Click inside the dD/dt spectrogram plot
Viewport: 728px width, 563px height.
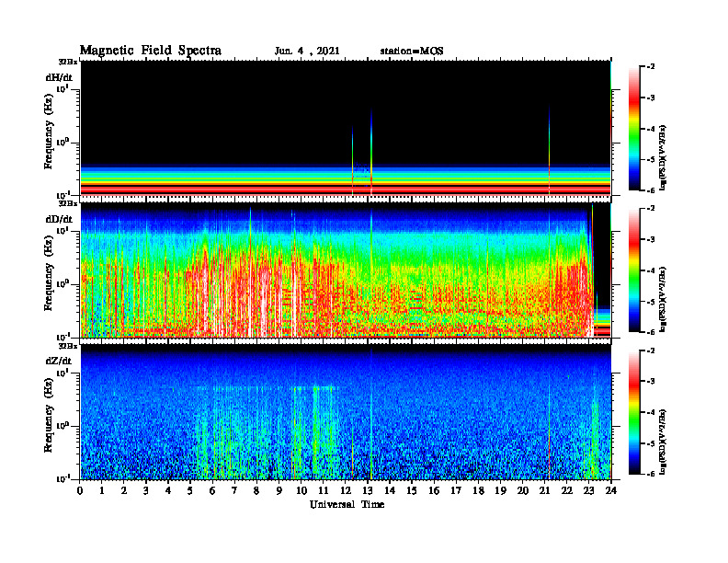click(346, 270)
